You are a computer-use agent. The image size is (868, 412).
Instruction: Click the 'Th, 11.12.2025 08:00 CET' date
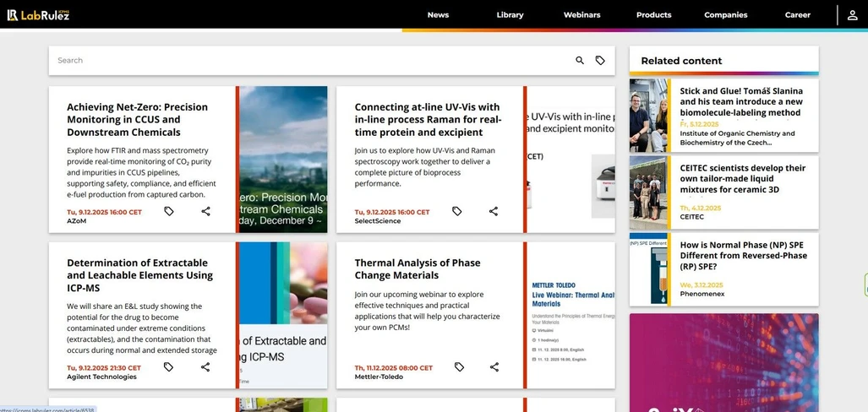pyautogui.click(x=394, y=368)
